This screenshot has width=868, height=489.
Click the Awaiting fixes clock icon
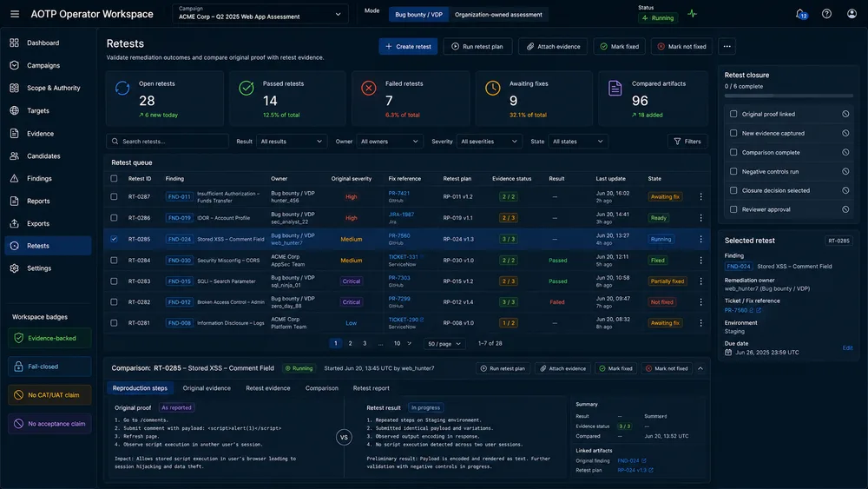(x=493, y=88)
